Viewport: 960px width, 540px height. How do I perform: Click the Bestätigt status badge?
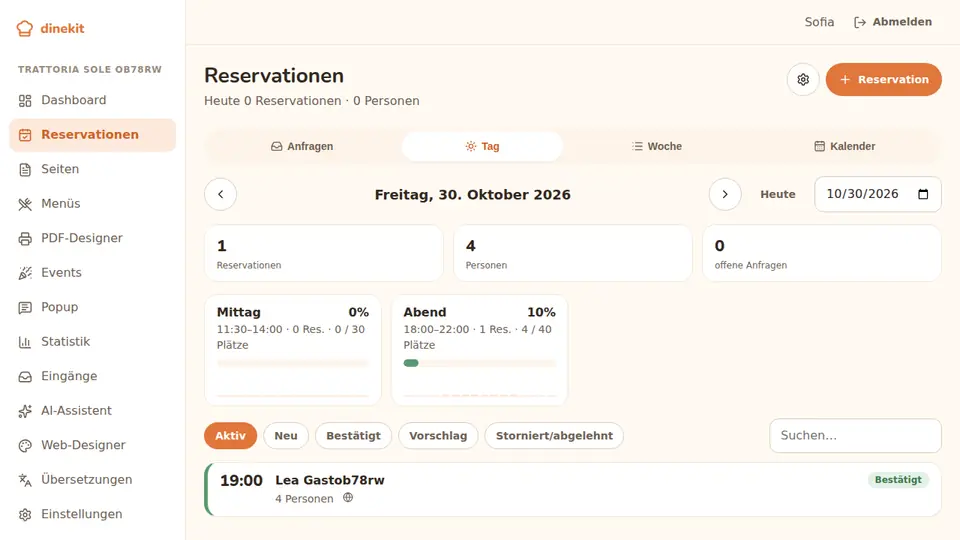click(898, 480)
